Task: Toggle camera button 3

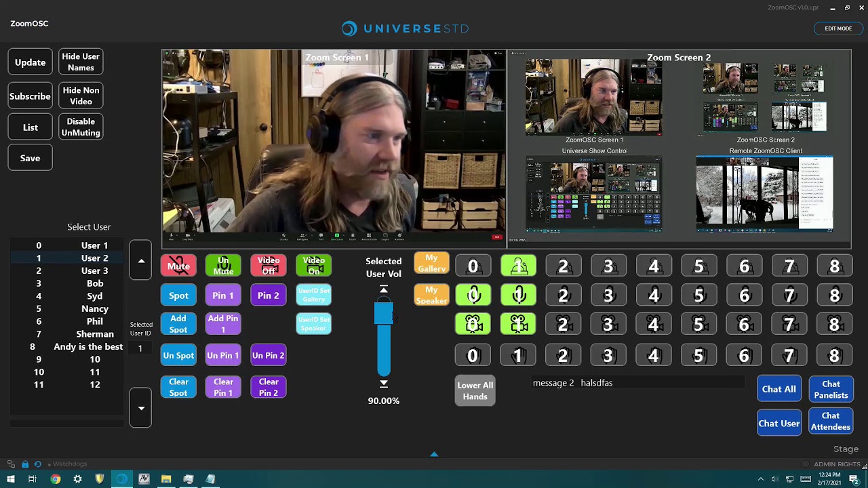Action: tap(608, 325)
